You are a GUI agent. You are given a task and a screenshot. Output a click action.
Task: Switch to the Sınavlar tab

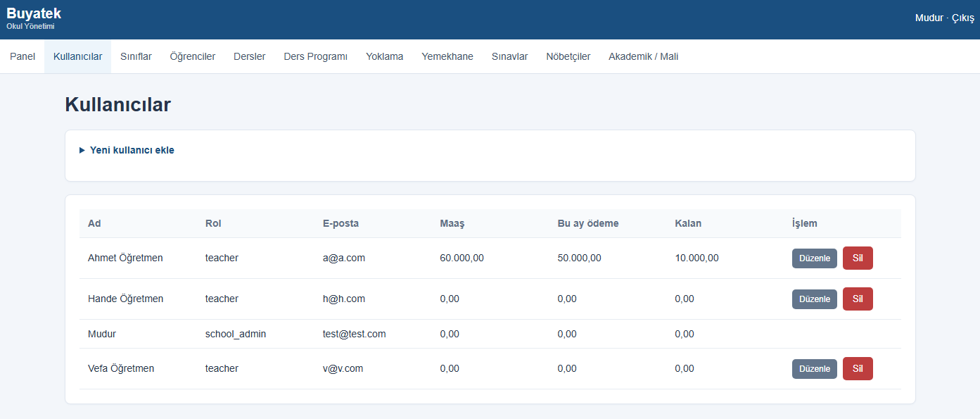[510, 56]
